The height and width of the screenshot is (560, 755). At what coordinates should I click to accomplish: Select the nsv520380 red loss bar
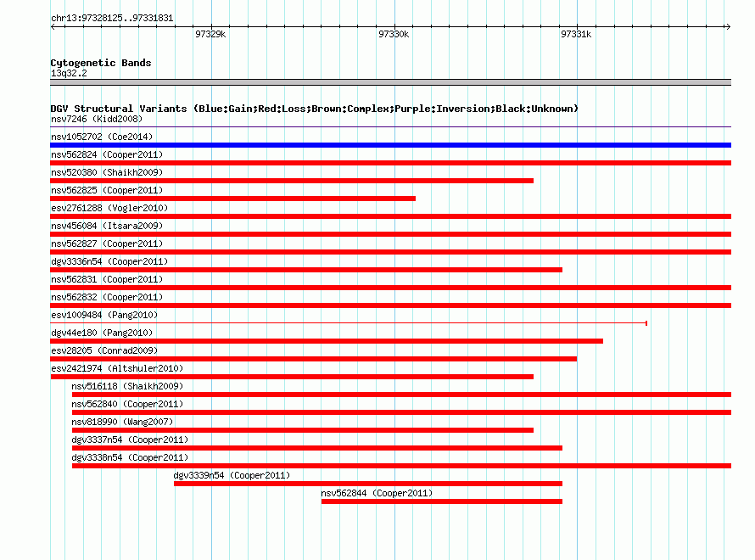(x=292, y=181)
